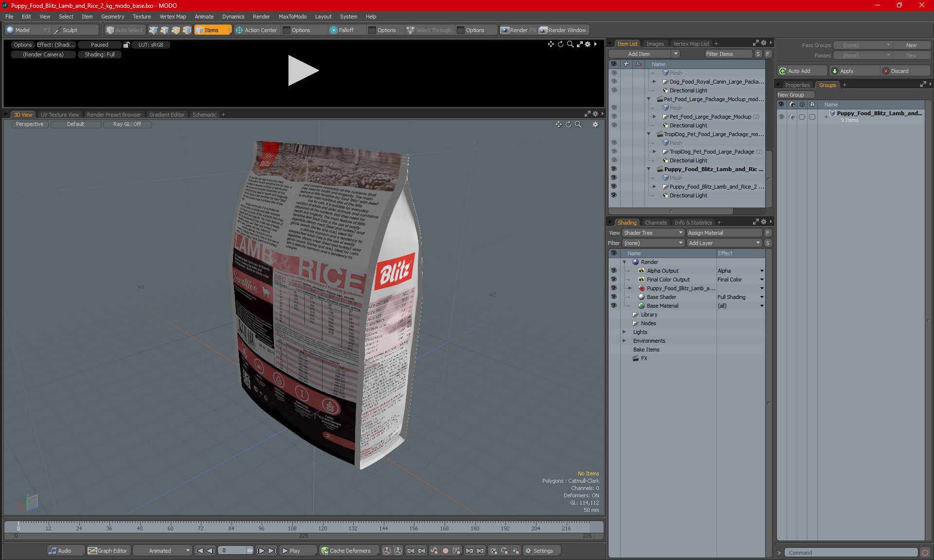Click the Discard button

[906, 71]
